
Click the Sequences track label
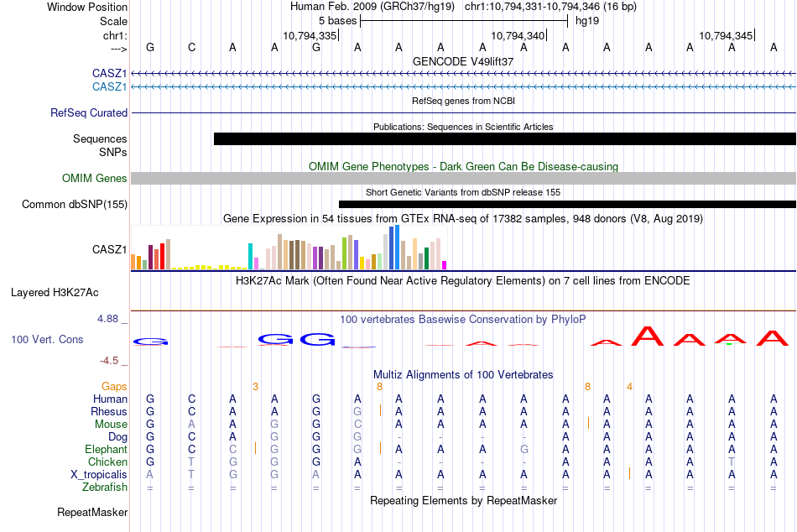[x=100, y=138]
